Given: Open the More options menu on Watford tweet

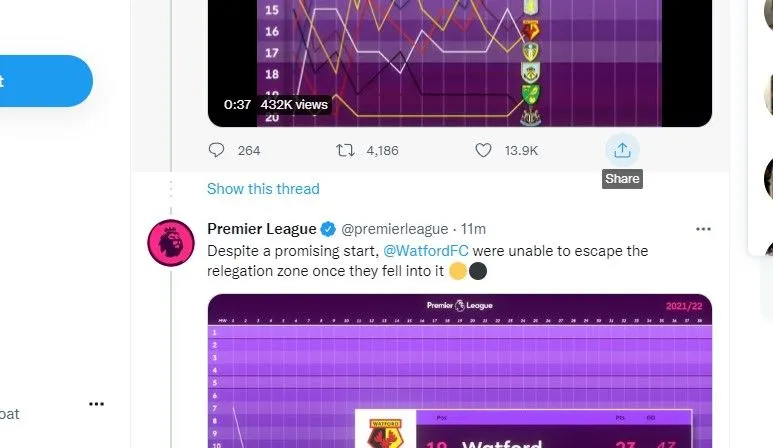Looking at the screenshot, I should (703, 229).
